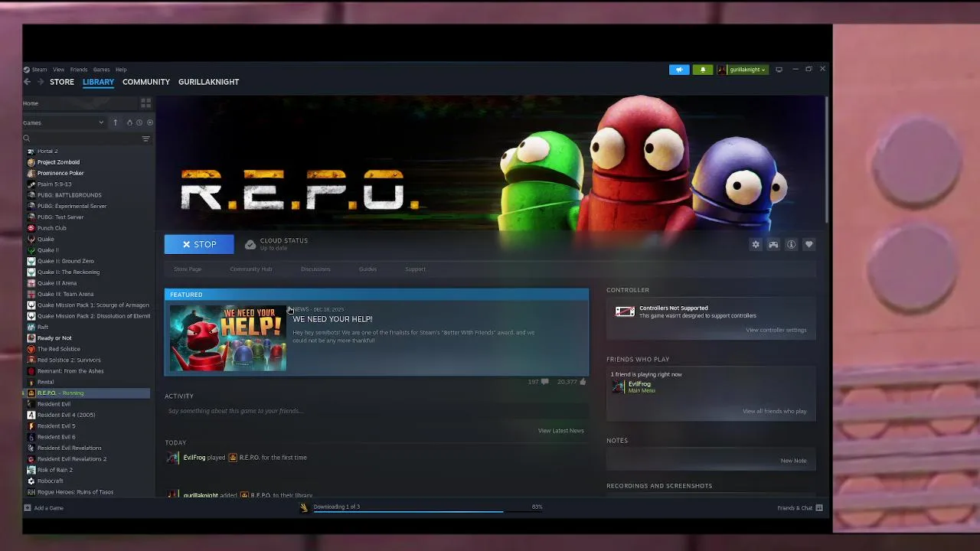Click View all friends who play
Image resolution: width=980 pixels, height=551 pixels.
[774, 411]
